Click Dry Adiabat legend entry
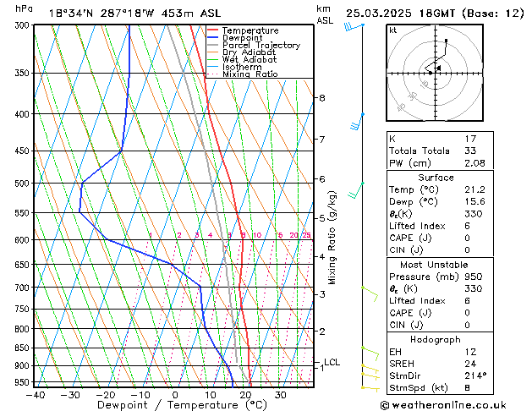This screenshot has height=411, width=532. pos(249,52)
